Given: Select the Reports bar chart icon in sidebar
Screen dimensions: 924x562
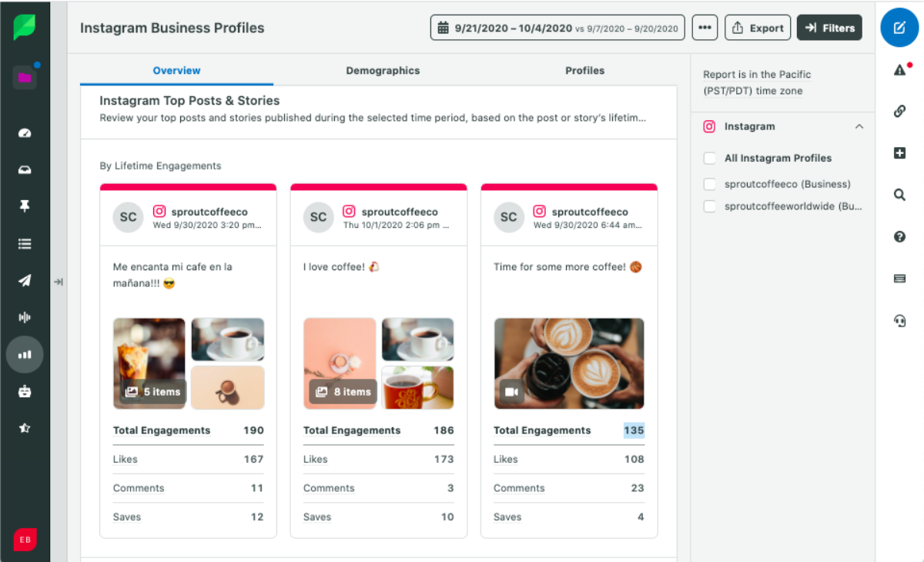Looking at the screenshot, I should (25, 354).
